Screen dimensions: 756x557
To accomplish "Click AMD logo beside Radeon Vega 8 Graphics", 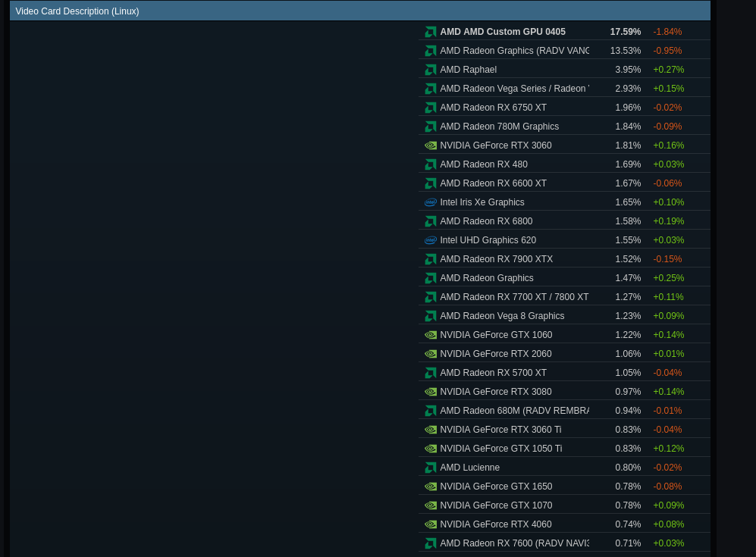I will click(431, 316).
